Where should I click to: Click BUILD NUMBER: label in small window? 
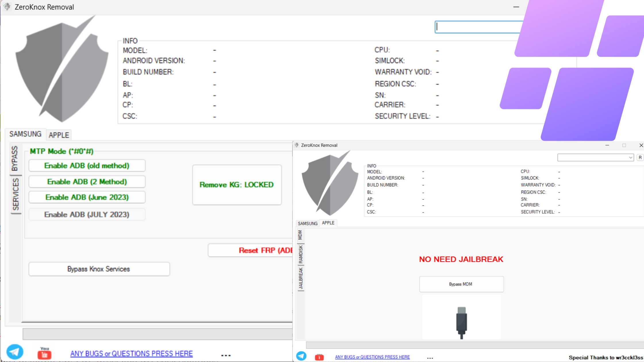382,185
